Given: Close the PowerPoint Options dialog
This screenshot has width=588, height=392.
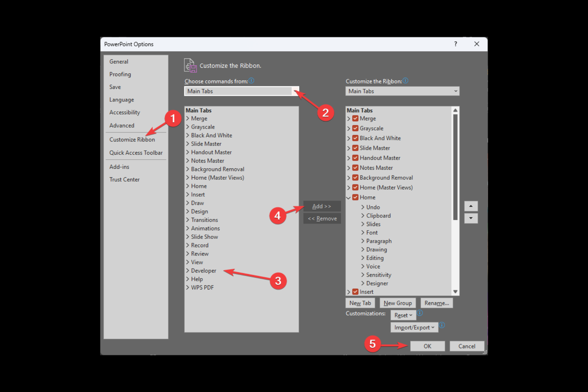Looking at the screenshot, I should [x=477, y=44].
